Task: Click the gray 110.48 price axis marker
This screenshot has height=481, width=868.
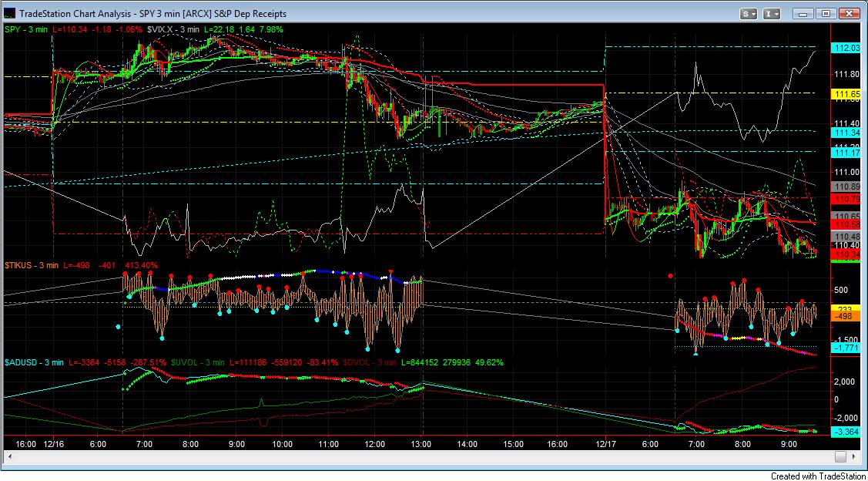Action: tap(845, 236)
